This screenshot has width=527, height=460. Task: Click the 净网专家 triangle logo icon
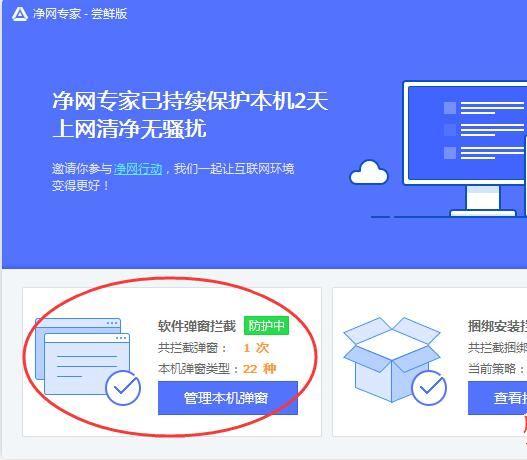20,14
